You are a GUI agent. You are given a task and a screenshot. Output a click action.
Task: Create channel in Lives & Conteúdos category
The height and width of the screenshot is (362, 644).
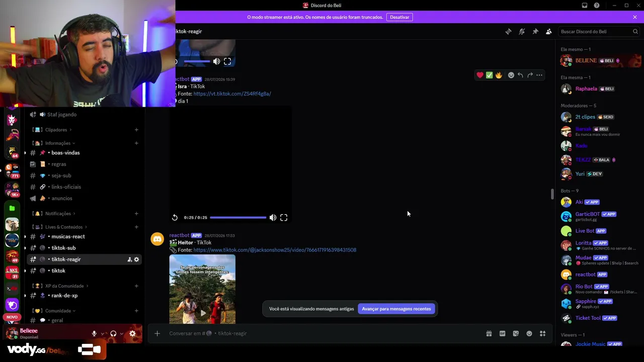136,227
